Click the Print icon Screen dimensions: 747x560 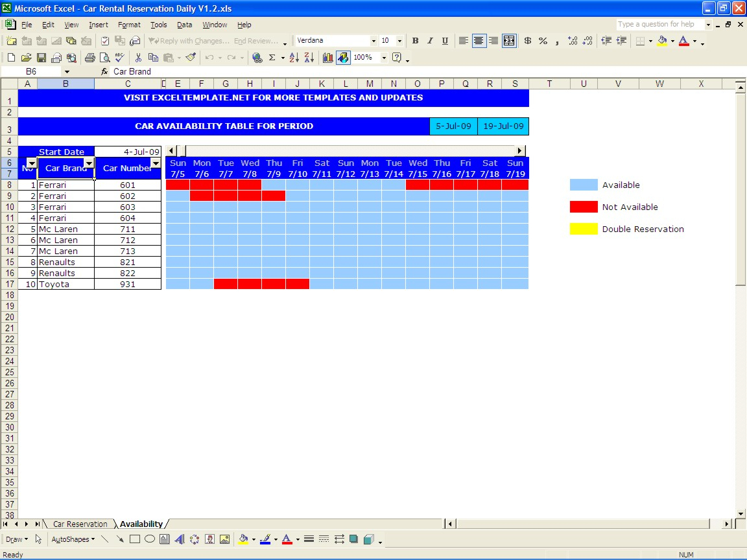point(90,58)
